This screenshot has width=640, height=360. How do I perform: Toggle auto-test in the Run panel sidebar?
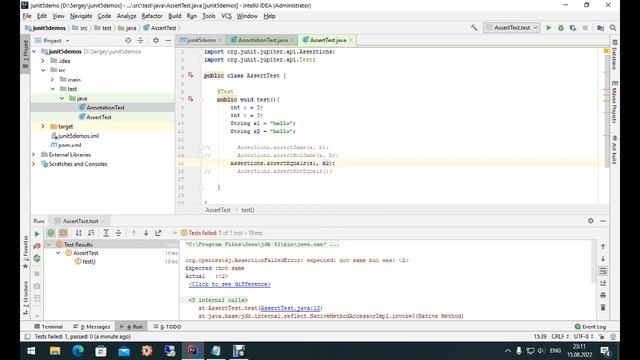click(x=37, y=258)
